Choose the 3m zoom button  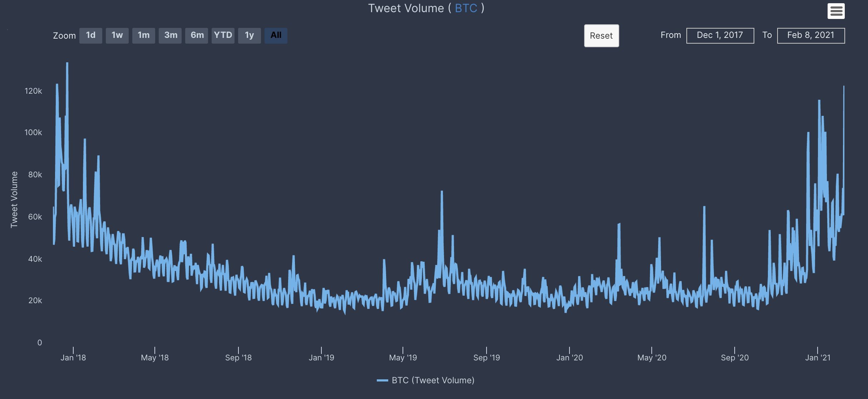pos(171,35)
